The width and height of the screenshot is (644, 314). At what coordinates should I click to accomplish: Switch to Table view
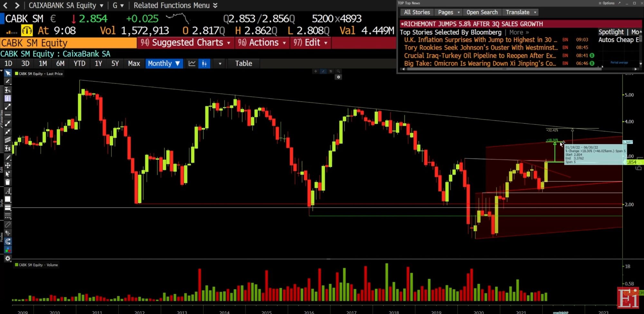coord(243,63)
